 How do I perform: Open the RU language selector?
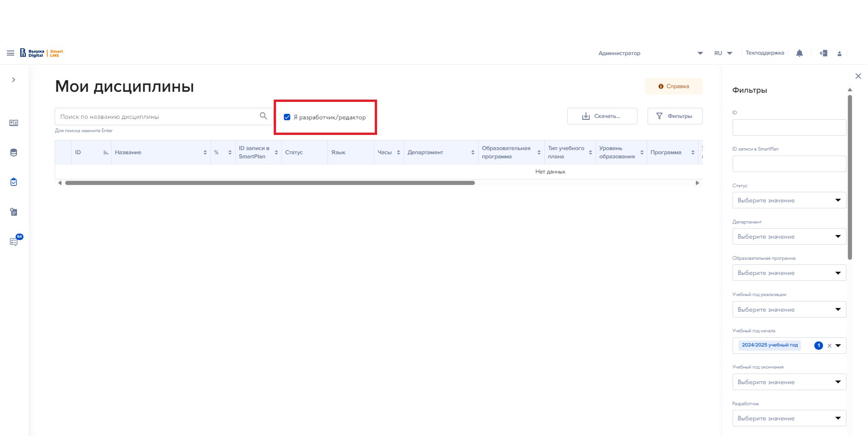[723, 53]
